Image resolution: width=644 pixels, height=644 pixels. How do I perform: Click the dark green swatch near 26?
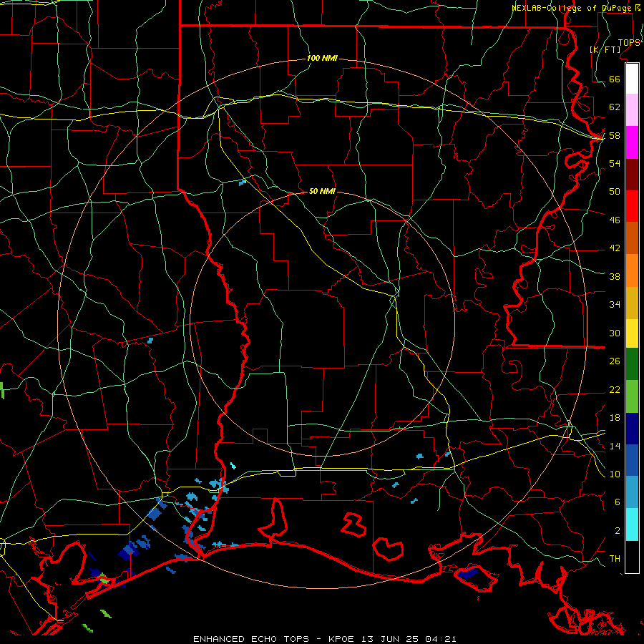point(632,364)
